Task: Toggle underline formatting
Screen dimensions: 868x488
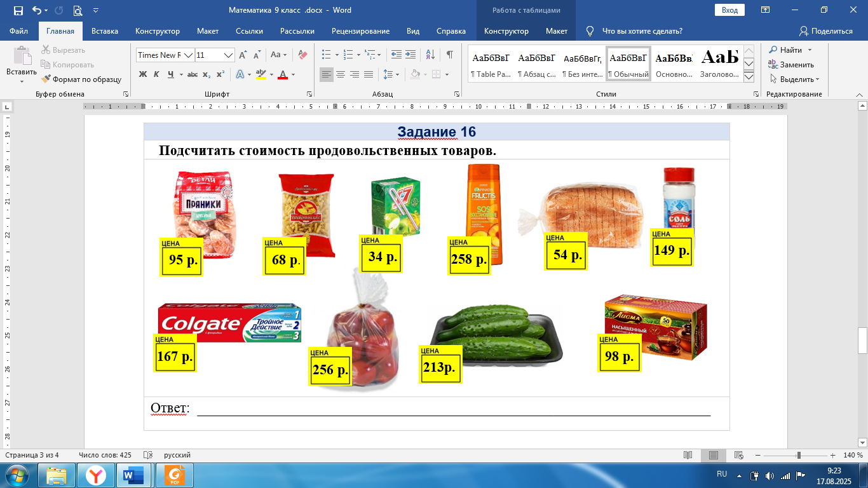Action: 170,75
